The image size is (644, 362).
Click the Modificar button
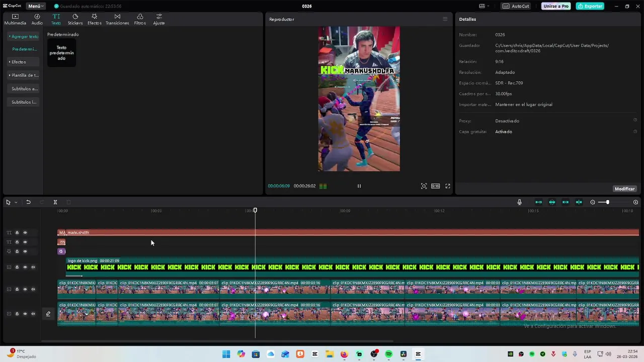coord(624,189)
